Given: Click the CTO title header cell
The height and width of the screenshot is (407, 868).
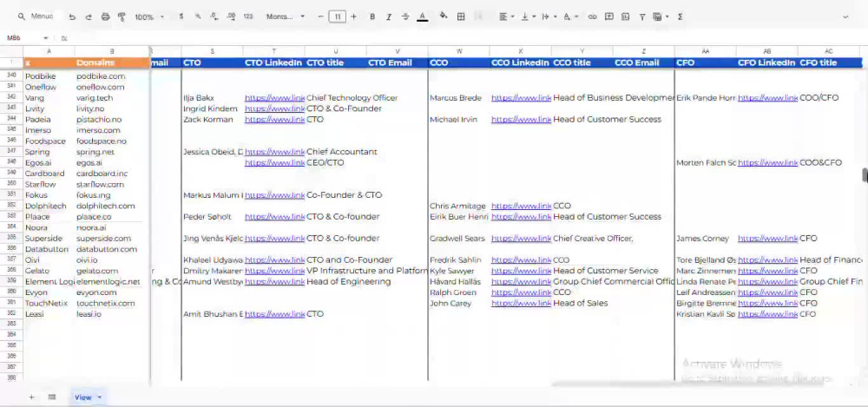Looking at the screenshot, I should (x=335, y=62).
